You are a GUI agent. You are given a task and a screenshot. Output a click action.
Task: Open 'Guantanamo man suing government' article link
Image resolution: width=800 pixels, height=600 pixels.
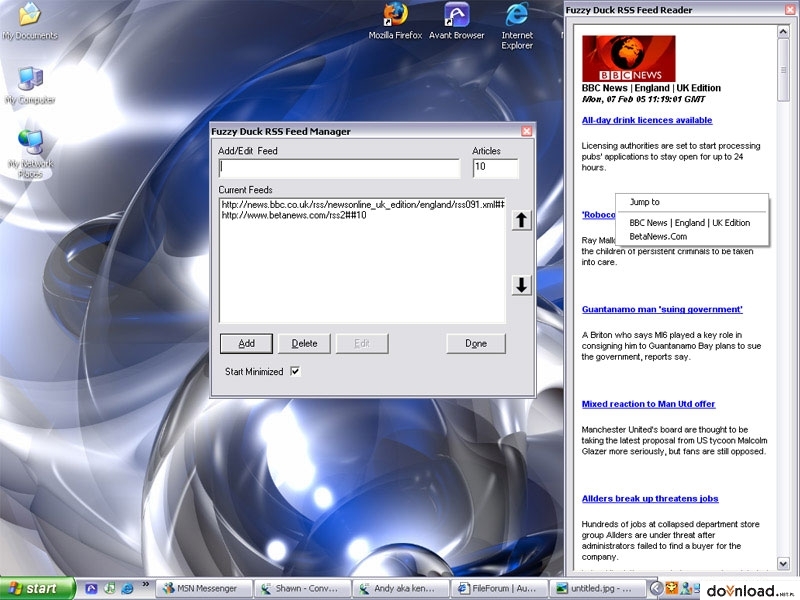[x=662, y=309]
